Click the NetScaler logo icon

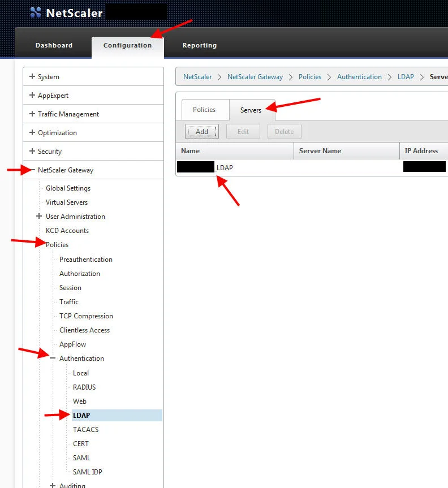click(x=36, y=12)
